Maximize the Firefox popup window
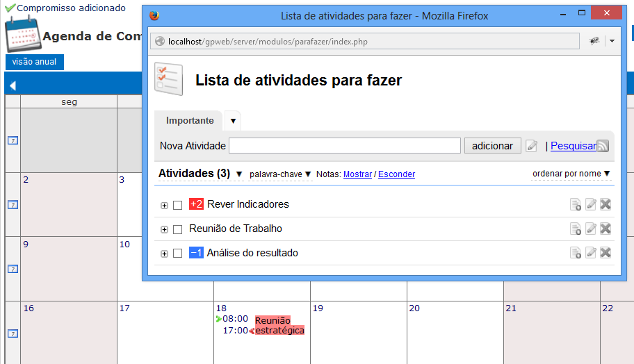The image size is (634, 364). pyautogui.click(x=581, y=13)
